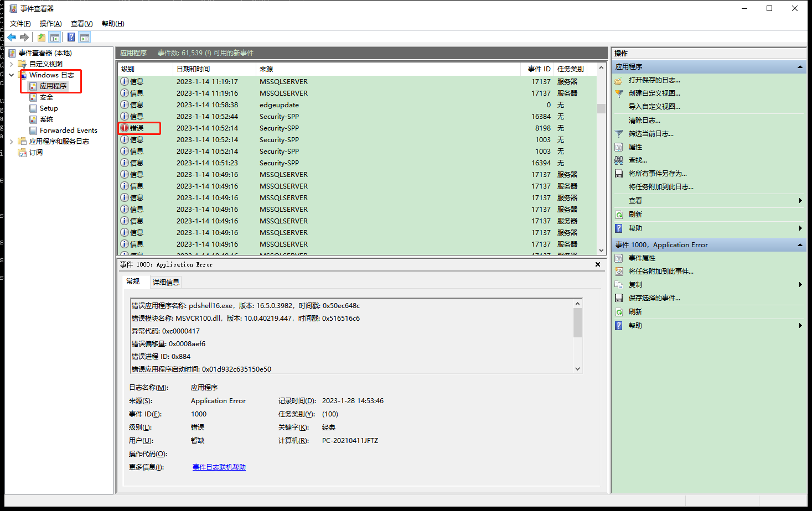Select the Forwarded Events log

(69, 131)
